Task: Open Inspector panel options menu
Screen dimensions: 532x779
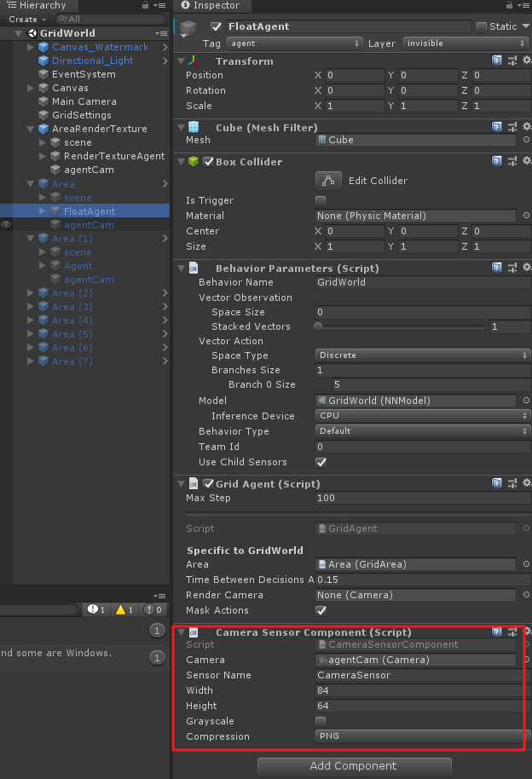Action: point(523,5)
